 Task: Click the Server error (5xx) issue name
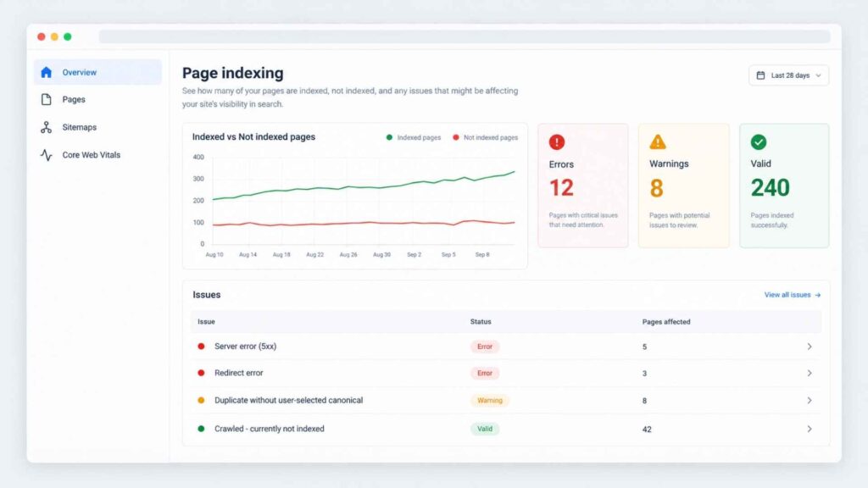pyautogui.click(x=245, y=347)
